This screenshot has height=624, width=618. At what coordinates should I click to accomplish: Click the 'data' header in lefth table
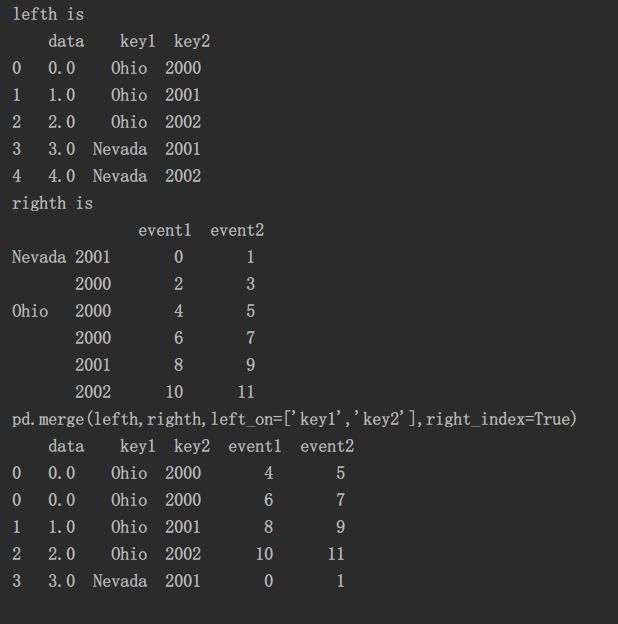[x=66, y=41]
